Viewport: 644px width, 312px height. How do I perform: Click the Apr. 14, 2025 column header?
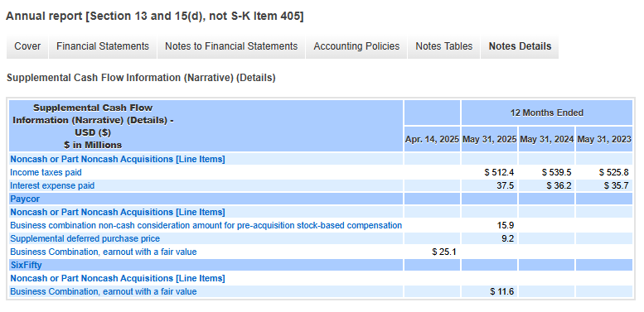coord(432,139)
